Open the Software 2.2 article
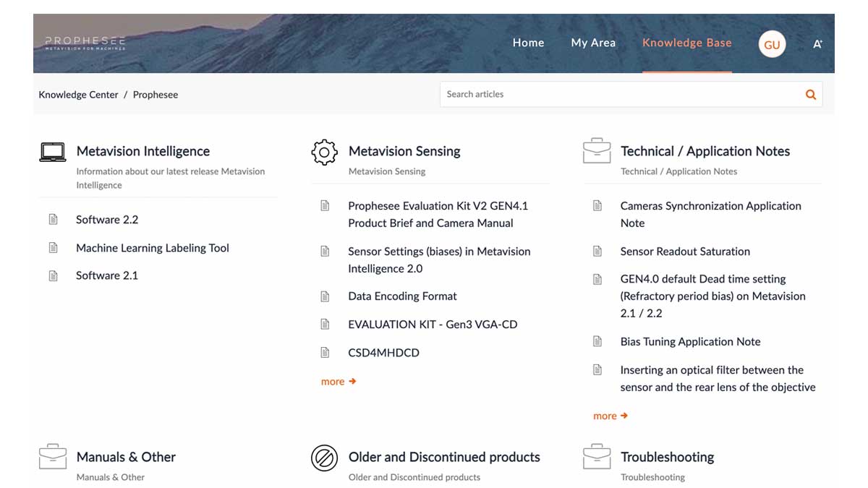The width and height of the screenshot is (868, 488). point(107,220)
